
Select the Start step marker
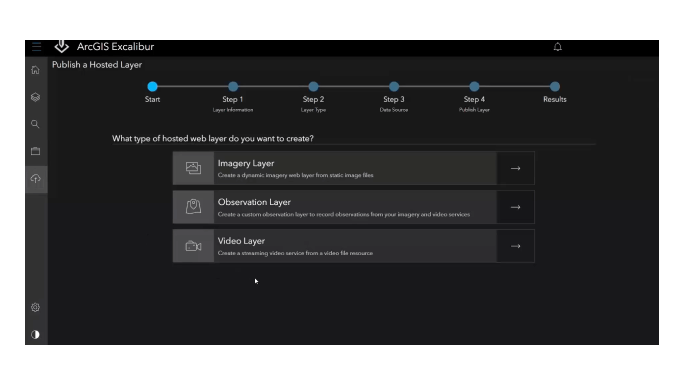pyautogui.click(x=152, y=86)
